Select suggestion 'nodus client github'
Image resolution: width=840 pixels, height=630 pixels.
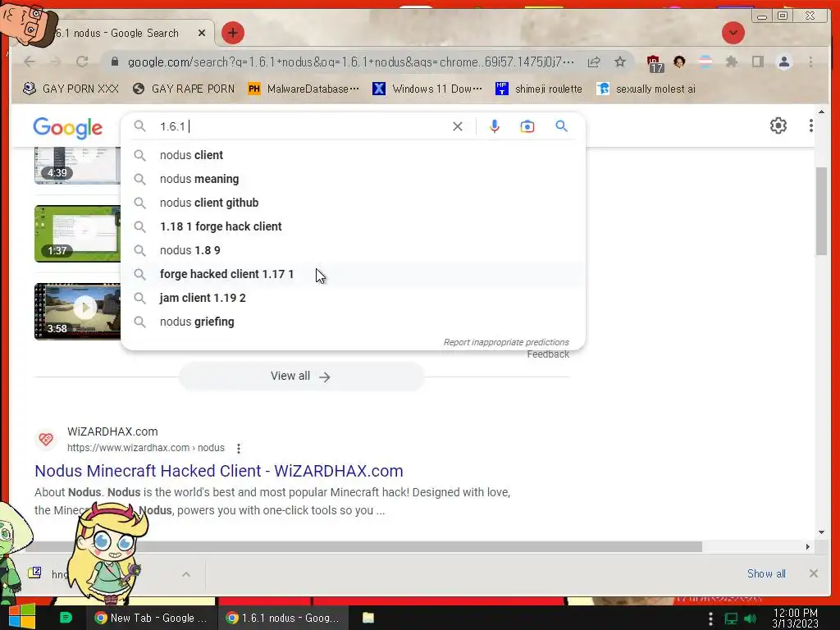[353, 203]
